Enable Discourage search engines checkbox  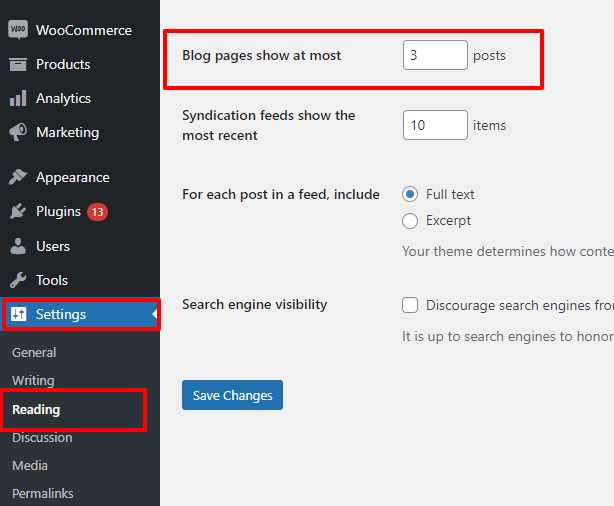click(x=410, y=305)
